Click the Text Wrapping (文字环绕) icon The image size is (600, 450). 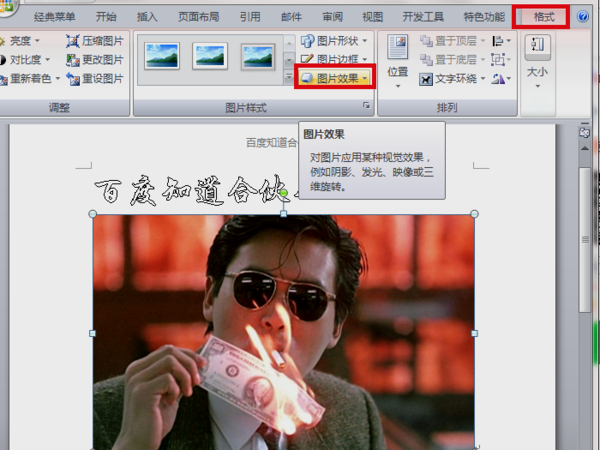click(426, 79)
